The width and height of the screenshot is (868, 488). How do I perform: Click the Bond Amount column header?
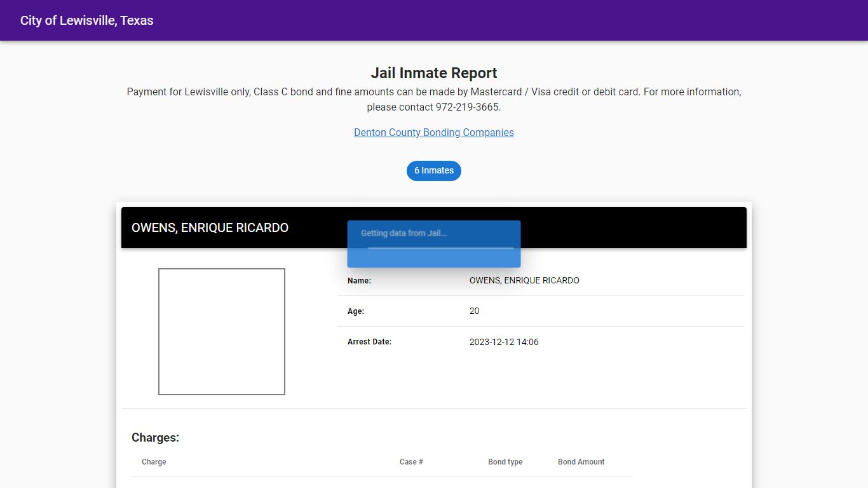(x=581, y=462)
